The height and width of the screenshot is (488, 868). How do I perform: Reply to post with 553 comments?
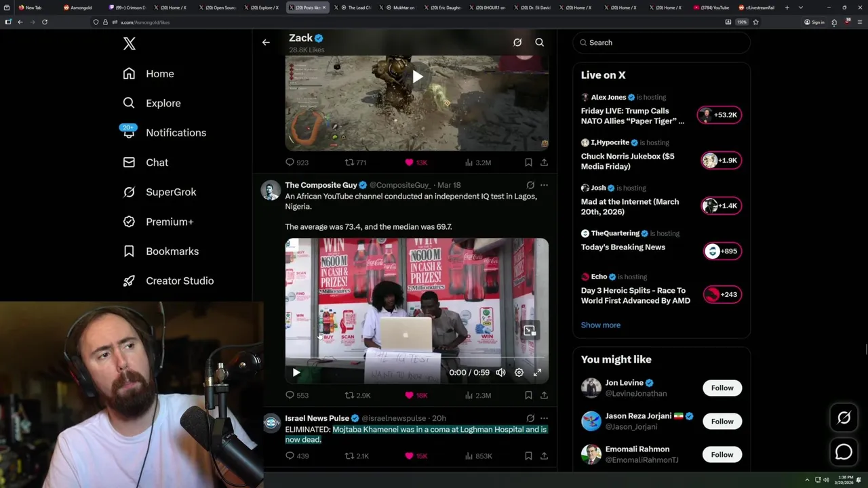coord(297,395)
